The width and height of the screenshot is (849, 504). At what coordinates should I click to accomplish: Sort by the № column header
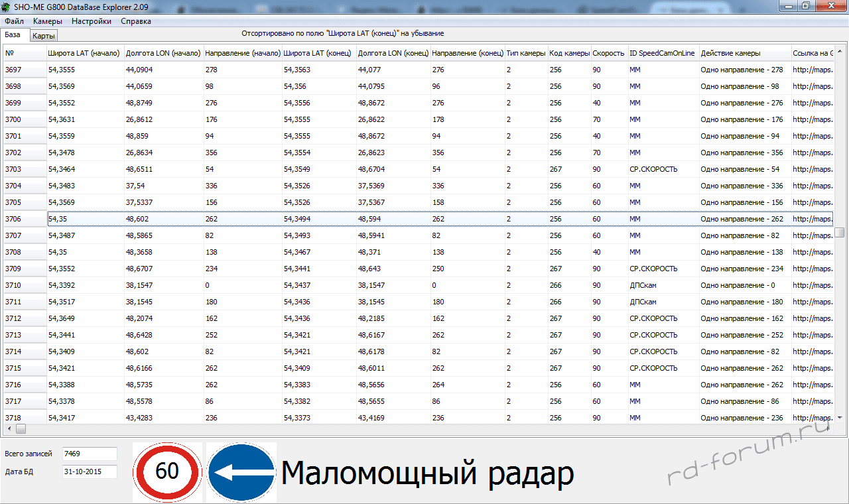25,53
